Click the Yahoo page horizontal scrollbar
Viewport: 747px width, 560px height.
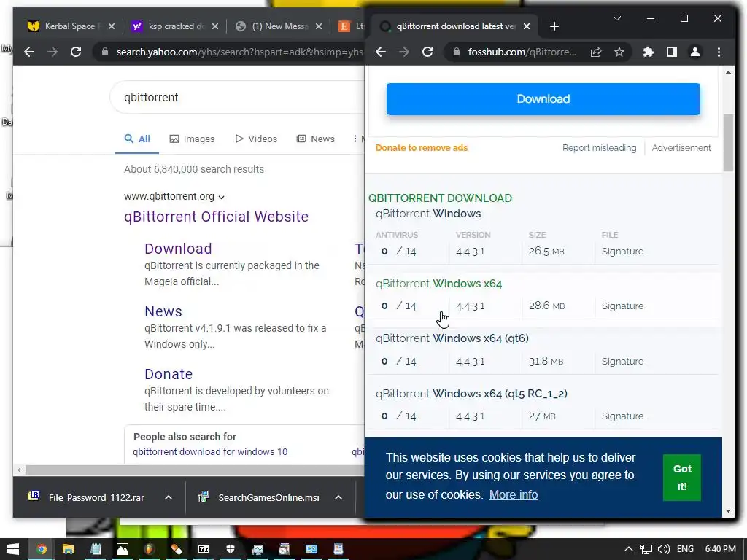click(x=195, y=470)
